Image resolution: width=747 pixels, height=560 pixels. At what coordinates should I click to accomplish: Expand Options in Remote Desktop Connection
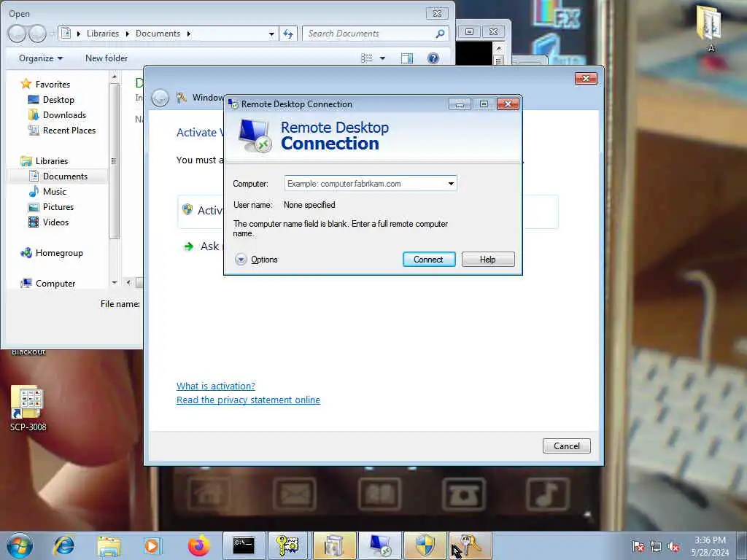[x=256, y=260]
